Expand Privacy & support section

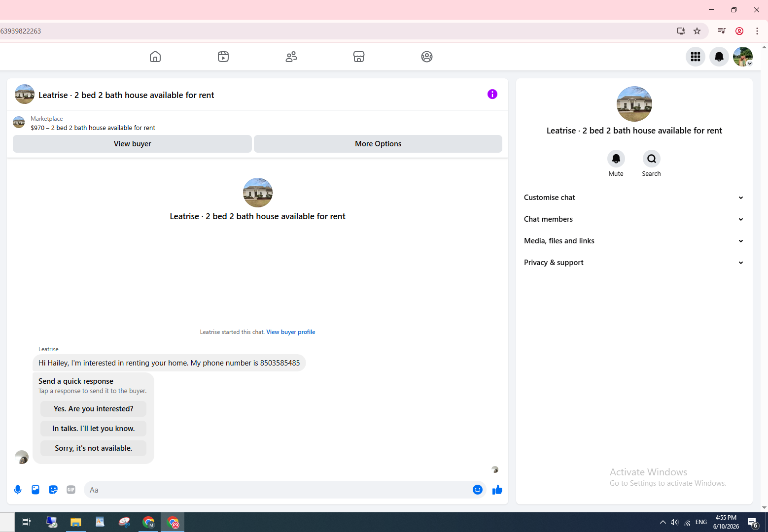tap(634, 263)
